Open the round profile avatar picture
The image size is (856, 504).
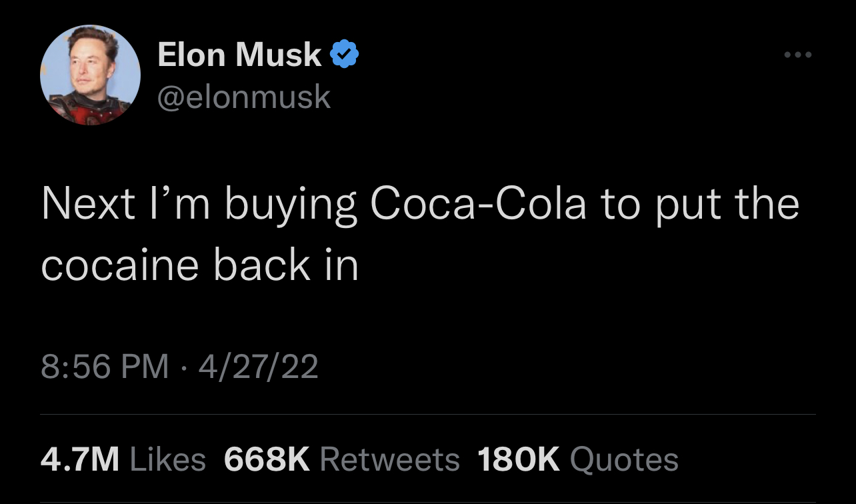point(91,75)
